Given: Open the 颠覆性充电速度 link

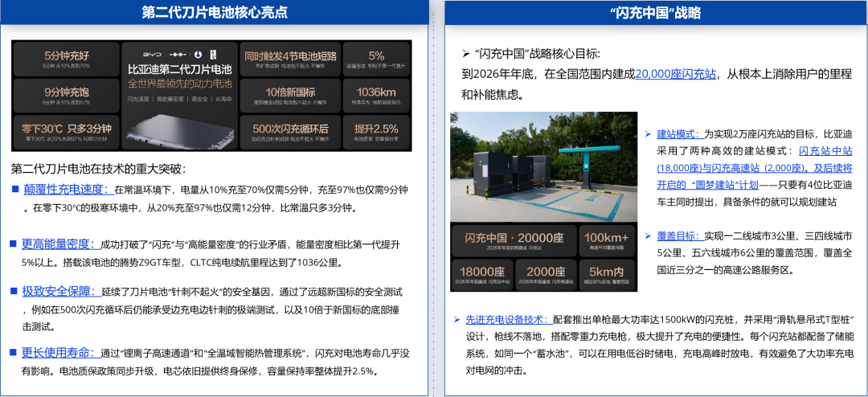Looking at the screenshot, I should (69, 190).
